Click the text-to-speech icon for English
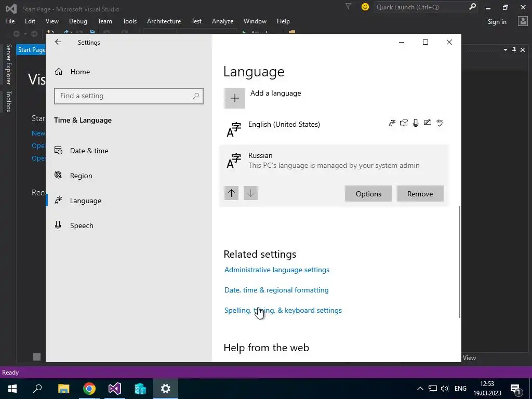This screenshot has height=399, width=532. (404, 123)
